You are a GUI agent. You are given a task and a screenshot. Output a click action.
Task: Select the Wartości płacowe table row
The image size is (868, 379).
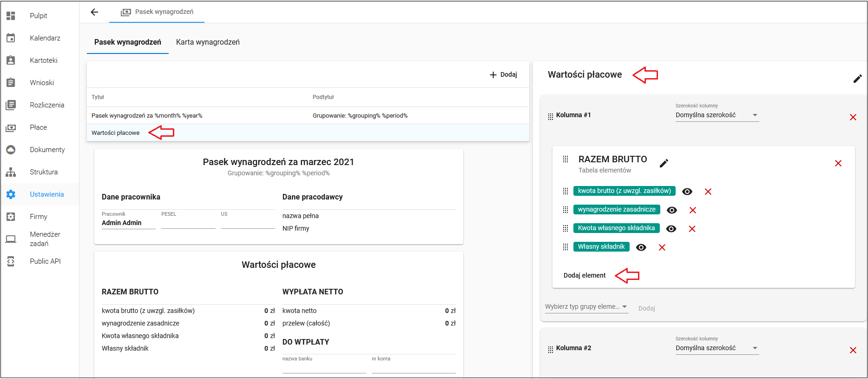click(x=308, y=133)
